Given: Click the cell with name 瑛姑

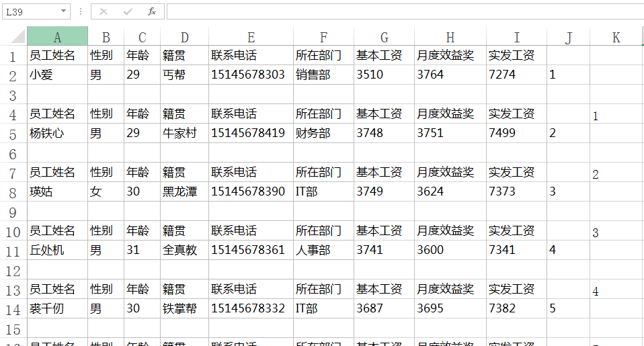Looking at the screenshot, I should [x=58, y=191].
